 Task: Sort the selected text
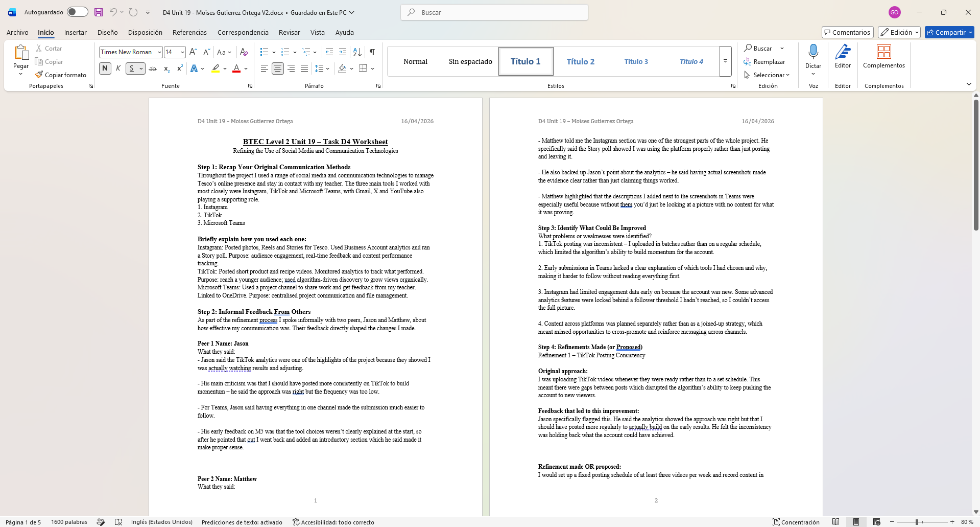(x=357, y=52)
